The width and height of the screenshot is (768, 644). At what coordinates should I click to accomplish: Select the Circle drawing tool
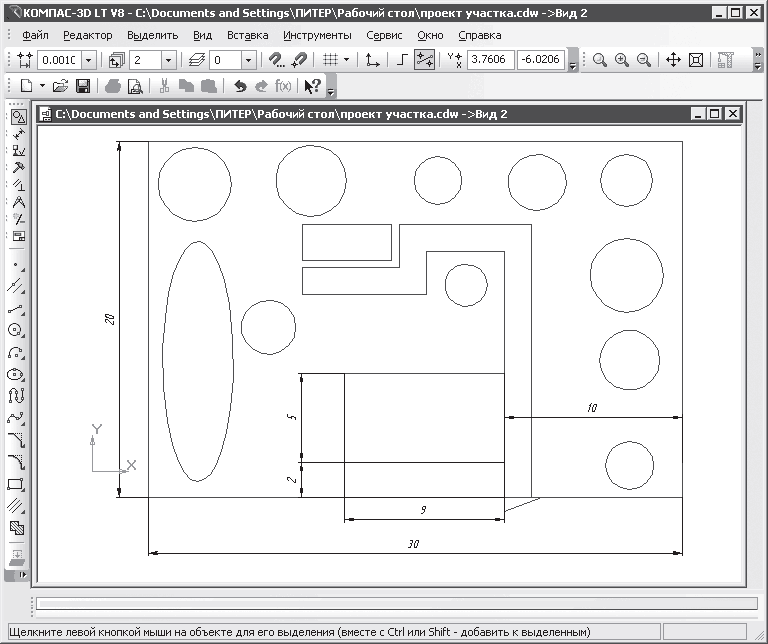pos(16,329)
